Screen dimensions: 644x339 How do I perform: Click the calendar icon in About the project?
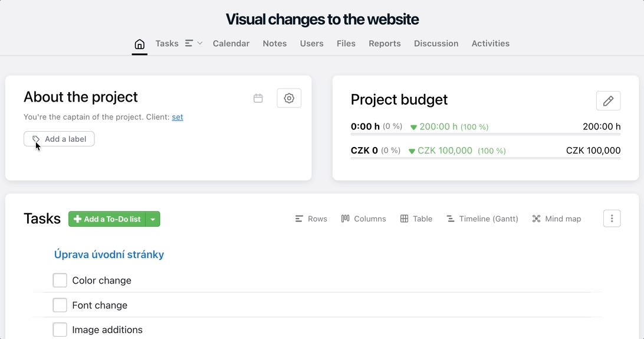click(258, 98)
